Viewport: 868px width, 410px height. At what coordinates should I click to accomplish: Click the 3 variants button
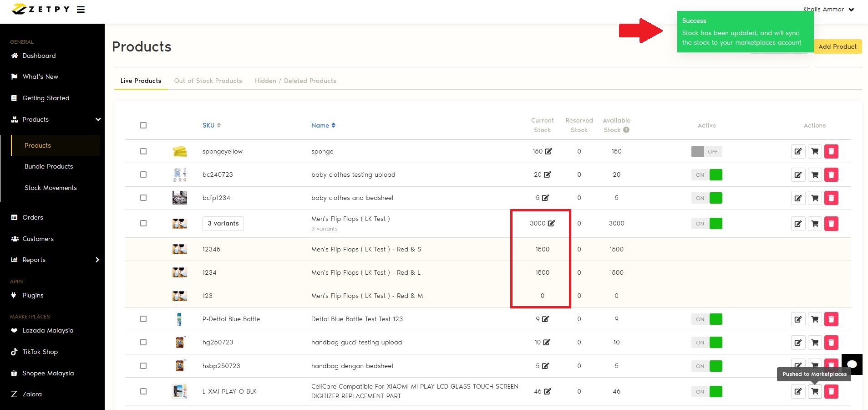(223, 223)
